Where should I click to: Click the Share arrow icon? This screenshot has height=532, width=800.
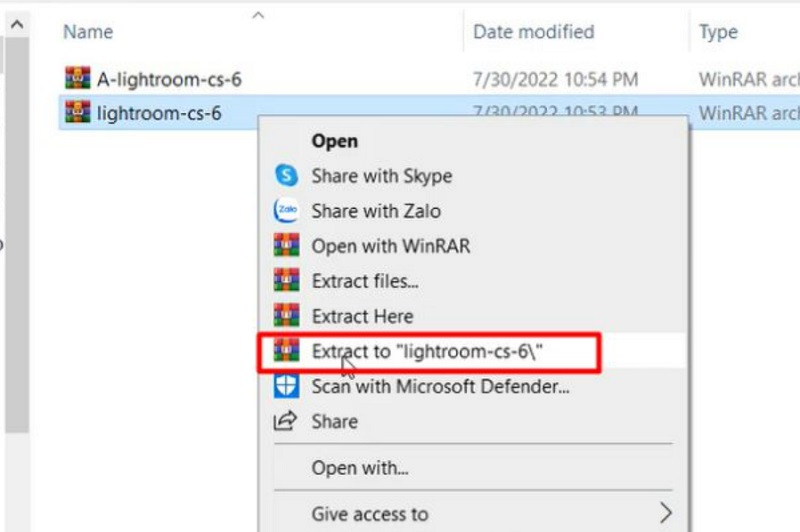click(286, 421)
